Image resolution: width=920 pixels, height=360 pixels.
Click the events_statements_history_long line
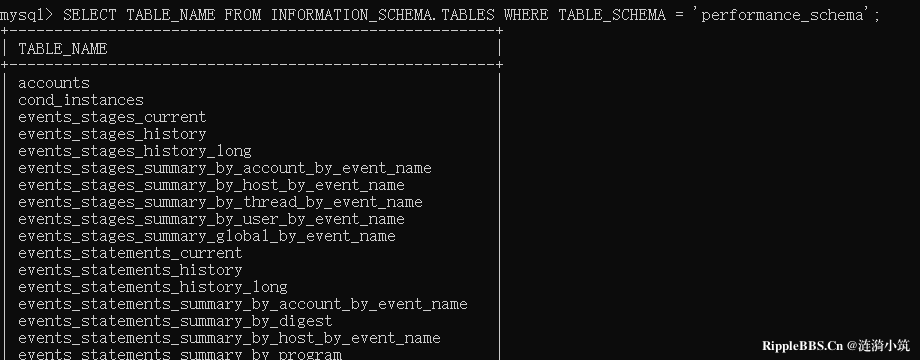[x=153, y=287]
